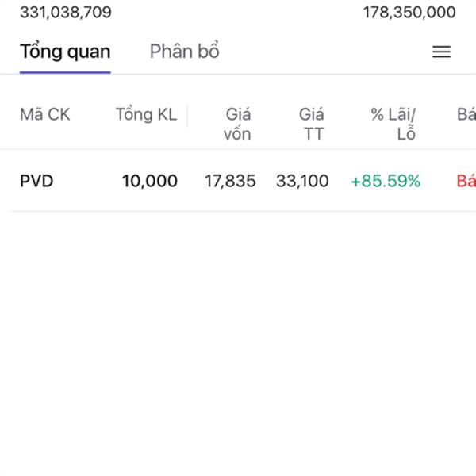Click the market price 33,100
Screen dimensions: 476x476
[x=302, y=182]
